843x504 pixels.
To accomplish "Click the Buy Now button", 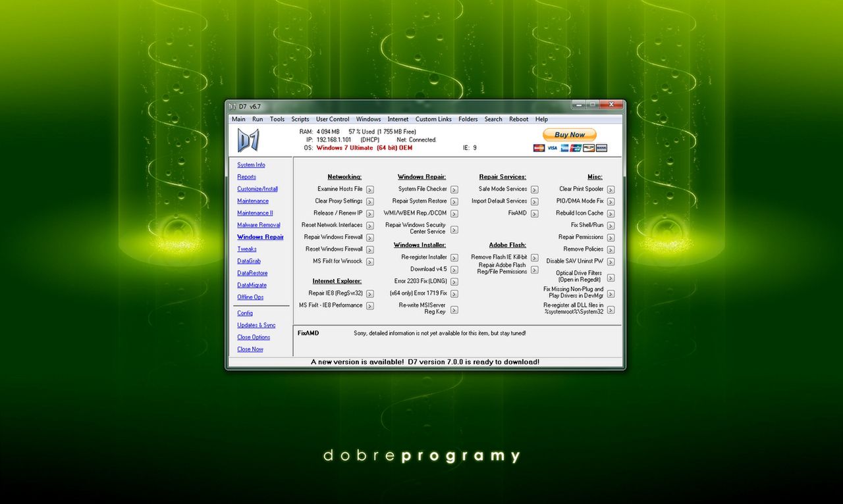I will [570, 135].
